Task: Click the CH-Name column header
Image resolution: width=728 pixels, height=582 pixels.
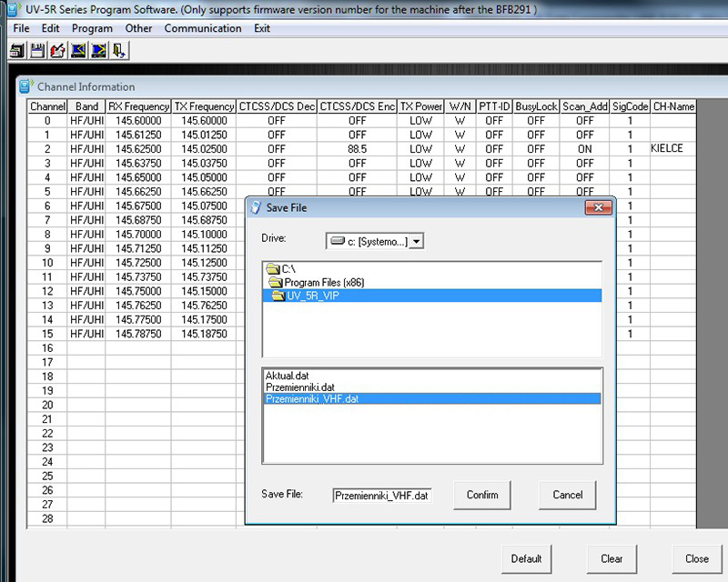Action: click(672, 106)
